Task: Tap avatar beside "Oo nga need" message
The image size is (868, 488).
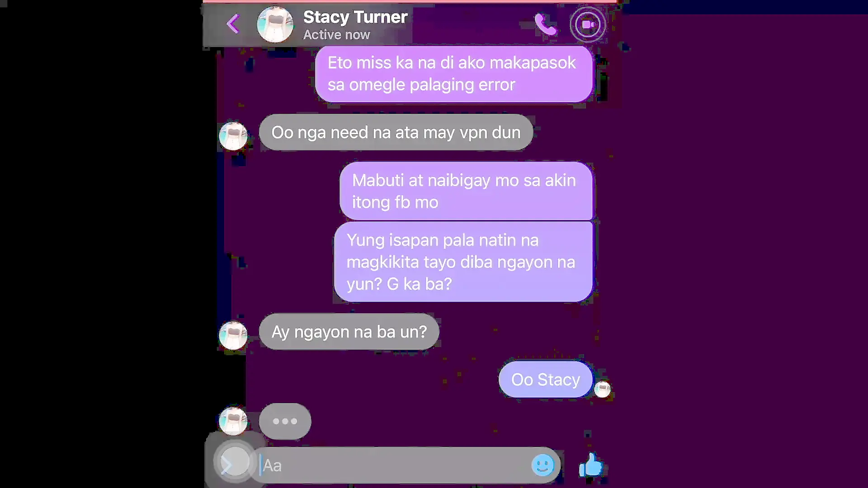Action: tap(233, 136)
